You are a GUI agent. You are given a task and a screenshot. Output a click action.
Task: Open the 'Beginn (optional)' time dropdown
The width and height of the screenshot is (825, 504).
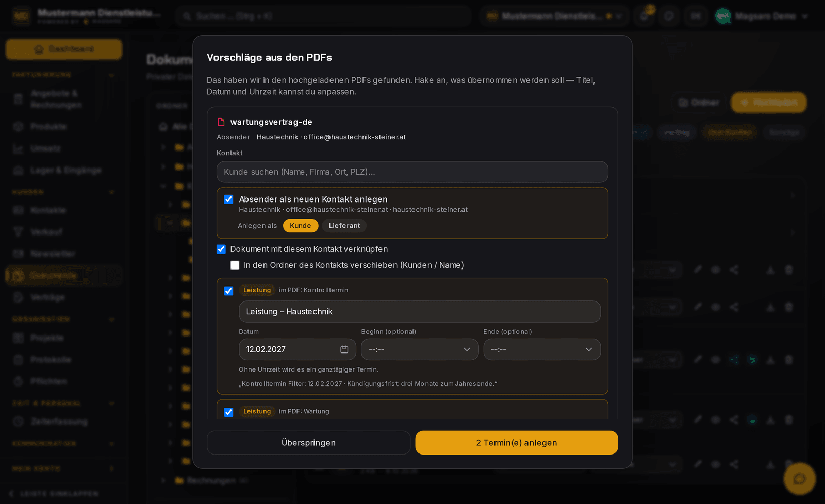[x=420, y=349]
